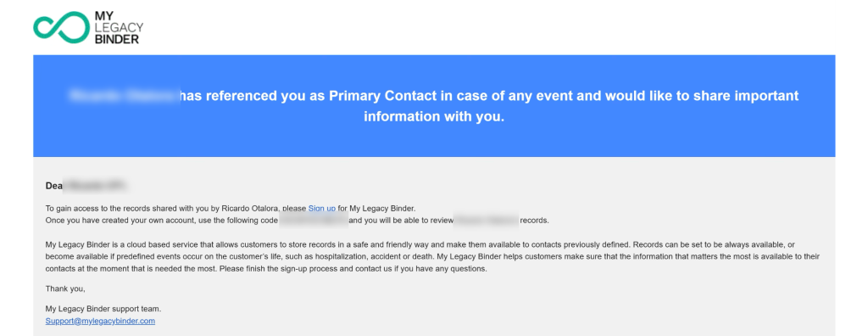Screen dimensions: 868x336
Task: Click the blurred sender name in the banner
Action: [x=123, y=96]
